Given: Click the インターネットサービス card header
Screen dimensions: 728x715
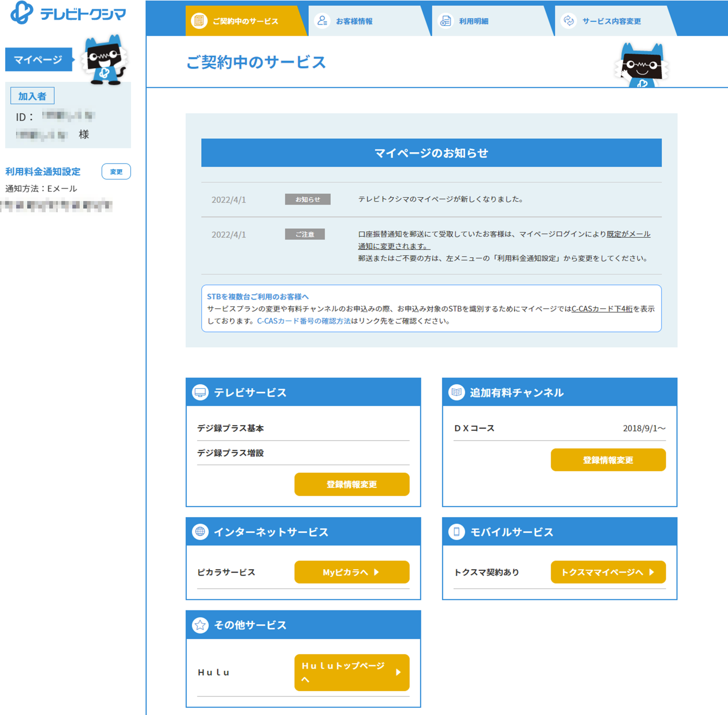Looking at the screenshot, I should coord(304,531).
